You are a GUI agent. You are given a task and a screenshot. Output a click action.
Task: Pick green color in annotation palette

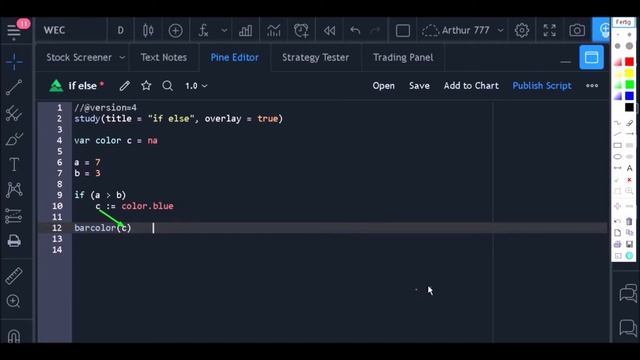(629, 84)
